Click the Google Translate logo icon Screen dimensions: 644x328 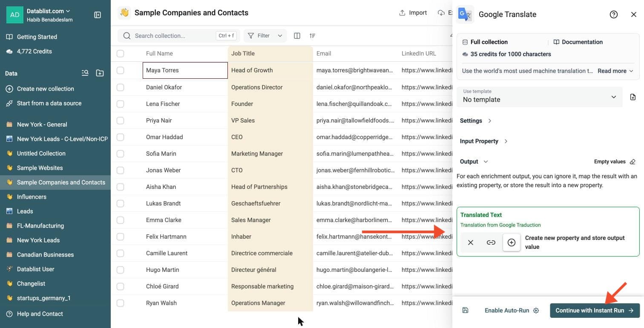point(465,14)
